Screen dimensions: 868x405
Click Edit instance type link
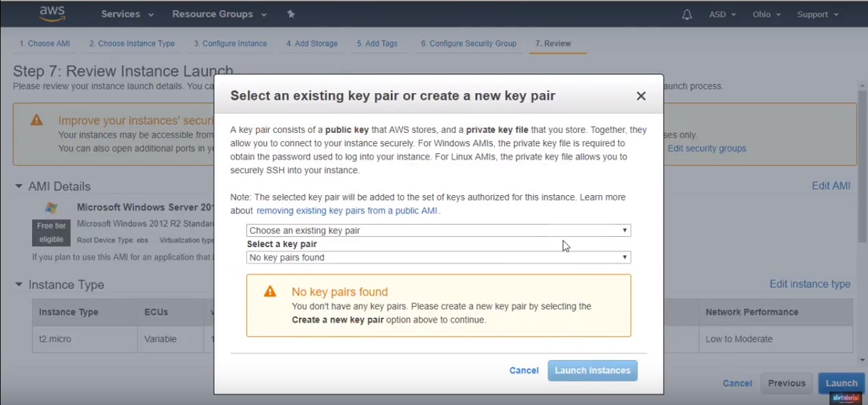tap(810, 284)
